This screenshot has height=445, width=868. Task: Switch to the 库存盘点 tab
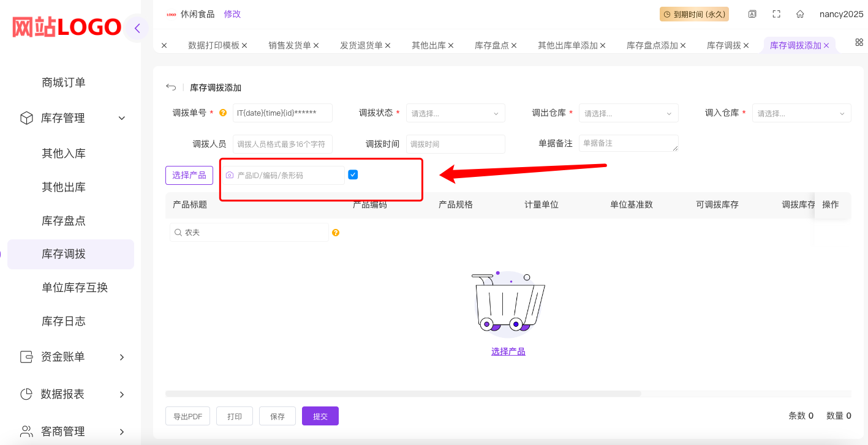coord(492,45)
